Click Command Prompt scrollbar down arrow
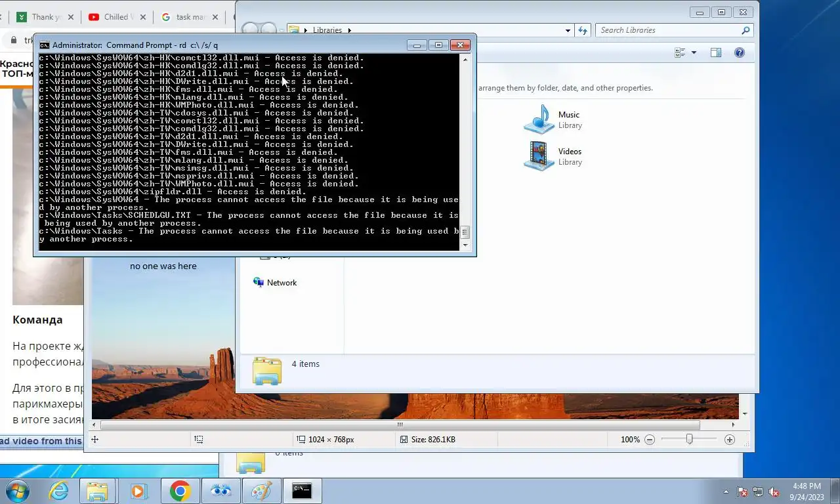This screenshot has height=504, width=840. 465,245
